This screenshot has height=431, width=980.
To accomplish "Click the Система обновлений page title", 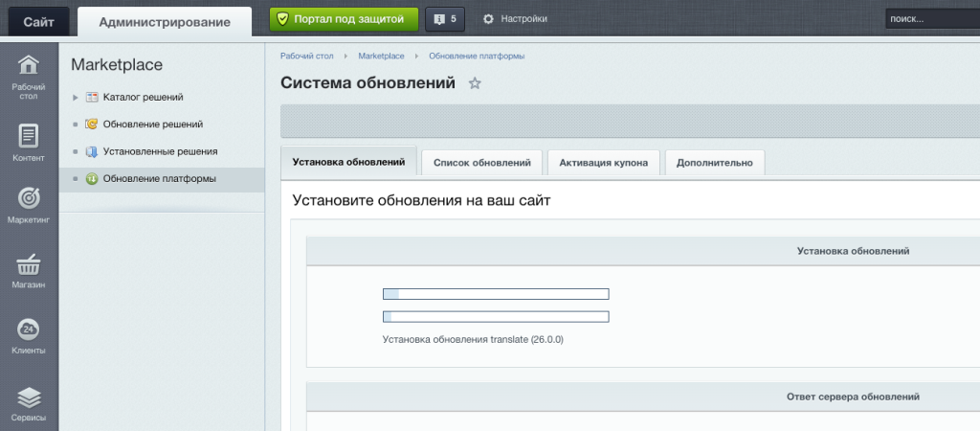I will [x=368, y=83].
